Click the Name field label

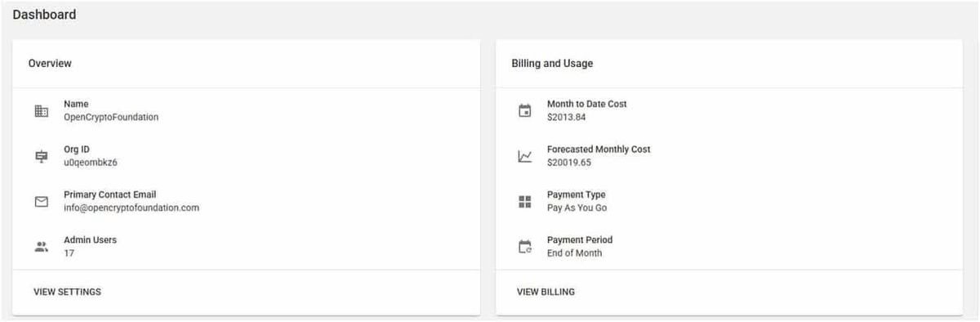coord(76,105)
